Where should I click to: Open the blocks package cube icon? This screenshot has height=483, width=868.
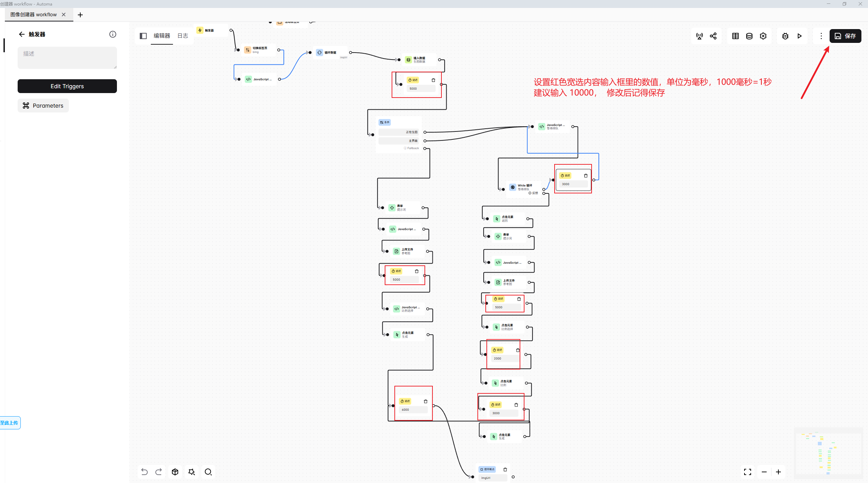pos(175,472)
